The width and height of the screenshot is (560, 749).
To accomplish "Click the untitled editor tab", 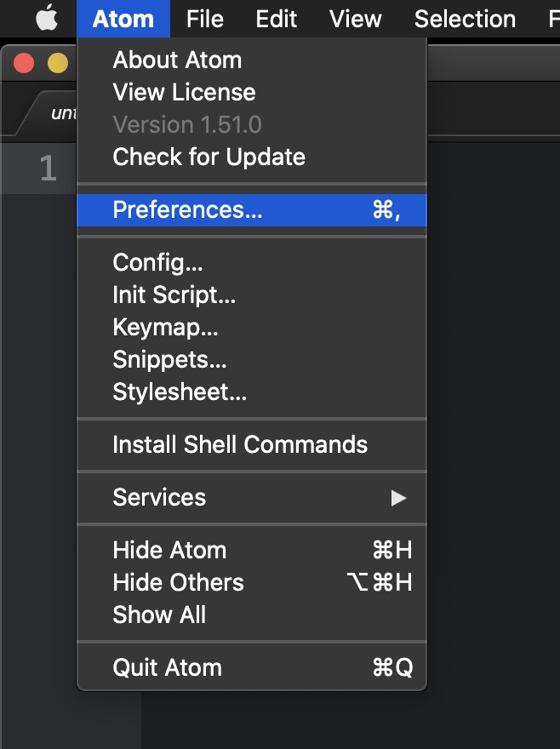I will point(62,113).
